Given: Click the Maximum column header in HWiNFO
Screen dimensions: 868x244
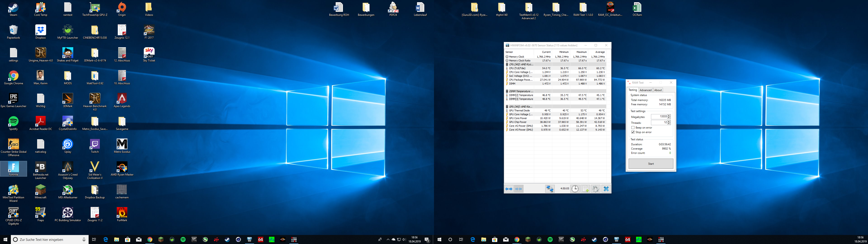Looking at the screenshot, I should tap(582, 52).
